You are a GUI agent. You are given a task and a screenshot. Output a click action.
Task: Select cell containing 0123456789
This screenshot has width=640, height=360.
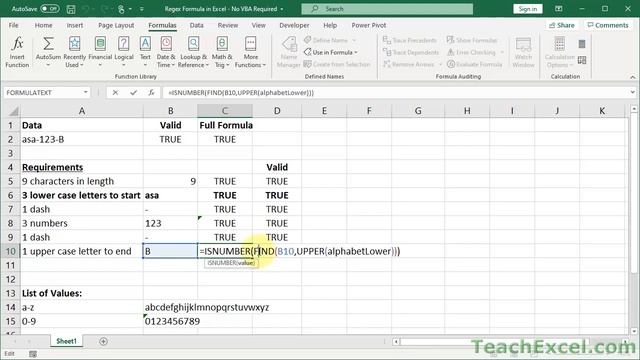tap(170, 321)
